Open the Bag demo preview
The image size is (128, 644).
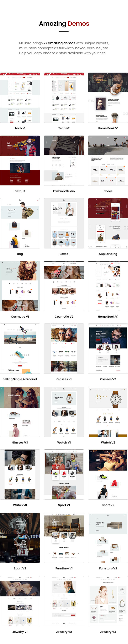pyautogui.click(x=20, y=223)
